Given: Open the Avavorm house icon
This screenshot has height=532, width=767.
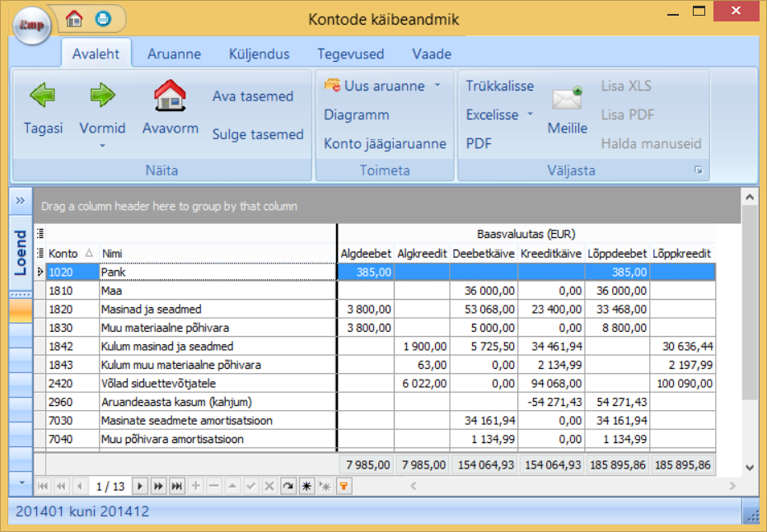Looking at the screenshot, I should [170, 96].
